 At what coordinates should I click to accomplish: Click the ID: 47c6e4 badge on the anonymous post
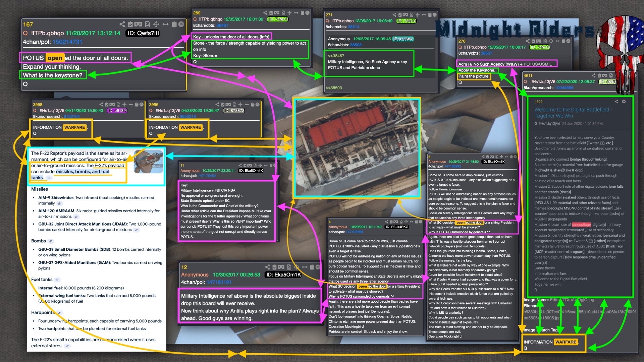coord(403,39)
